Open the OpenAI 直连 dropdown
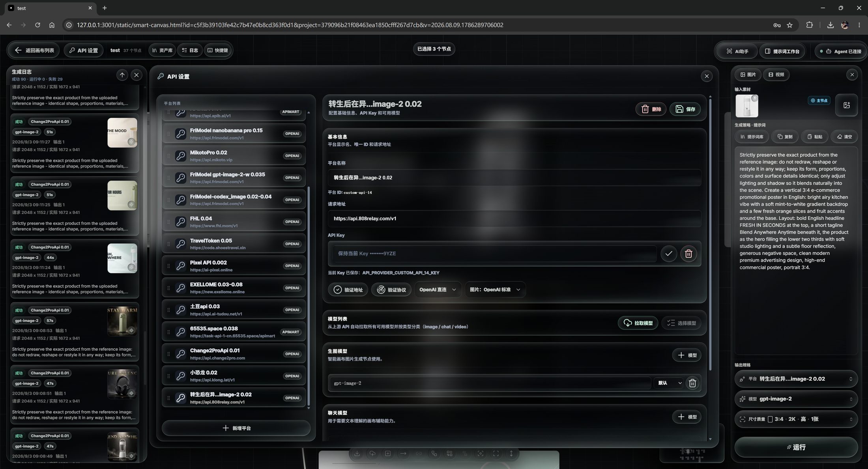 (438, 290)
